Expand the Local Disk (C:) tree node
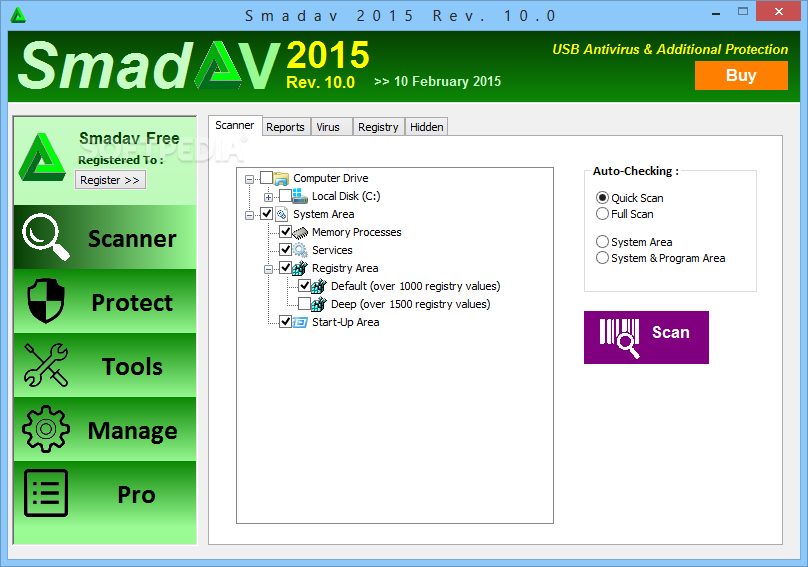 point(268,197)
